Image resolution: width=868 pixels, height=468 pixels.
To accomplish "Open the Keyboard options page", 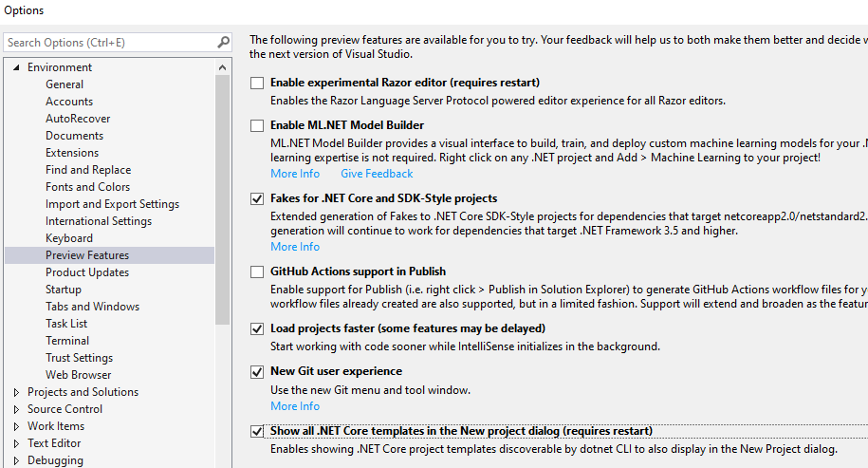I will click(x=69, y=238).
